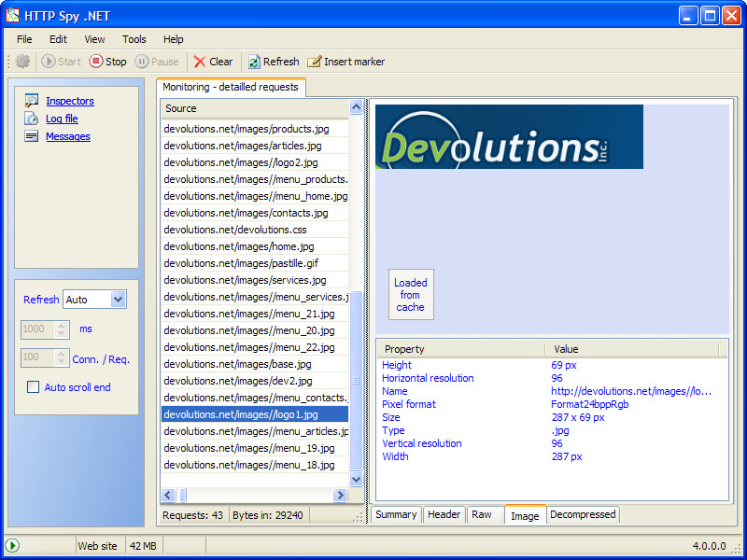Click the Value column header
The width and height of the screenshot is (747, 560).
pyautogui.click(x=632, y=349)
